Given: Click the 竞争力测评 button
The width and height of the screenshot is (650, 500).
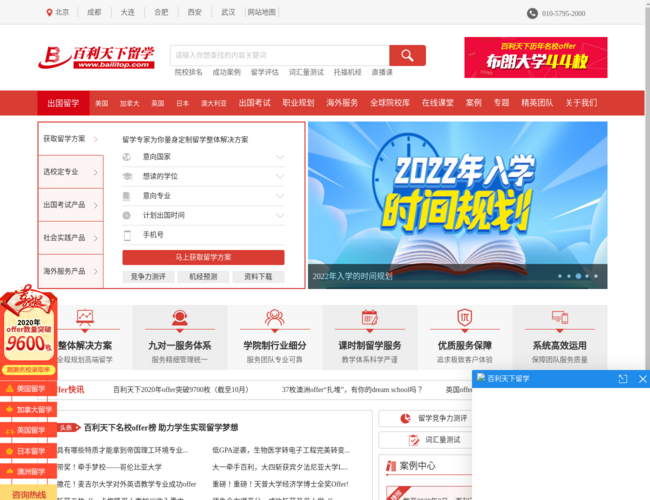Looking at the screenshot, I should tap(148, 277).
